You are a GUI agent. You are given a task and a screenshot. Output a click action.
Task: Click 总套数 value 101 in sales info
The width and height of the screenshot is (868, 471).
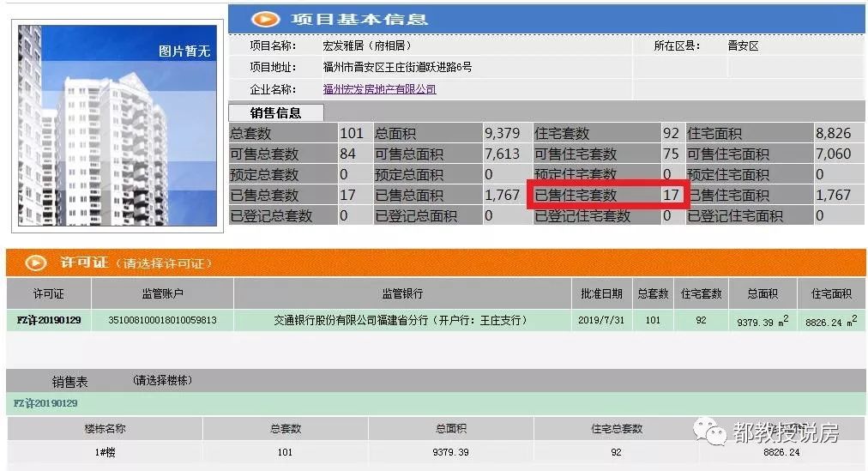coord(352,133)
